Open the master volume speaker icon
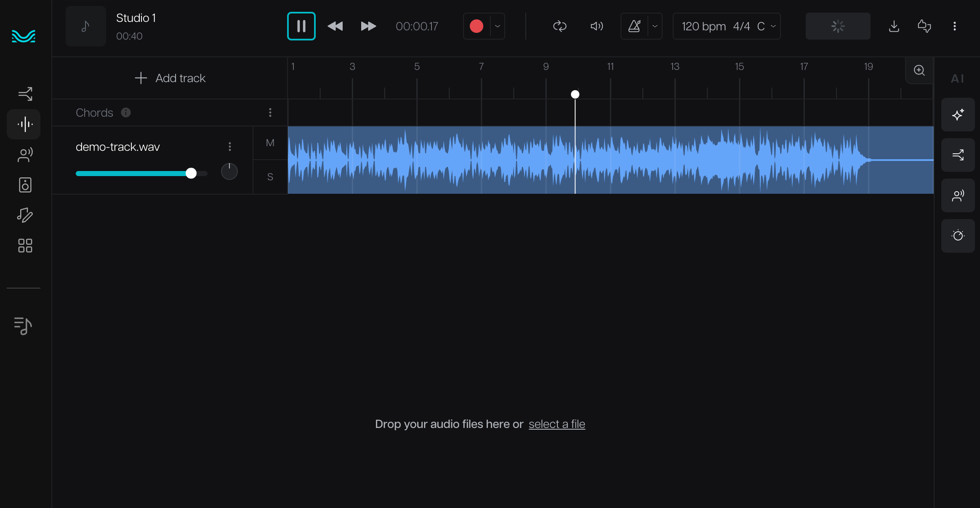The height and width of the screenshot is (508, 980). coord(597,26)
